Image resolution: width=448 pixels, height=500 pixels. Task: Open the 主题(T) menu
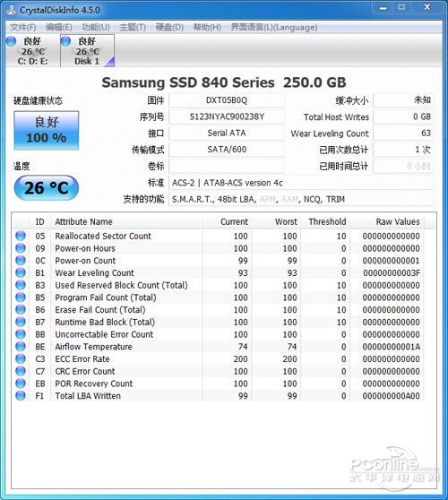tap(133, 27)
